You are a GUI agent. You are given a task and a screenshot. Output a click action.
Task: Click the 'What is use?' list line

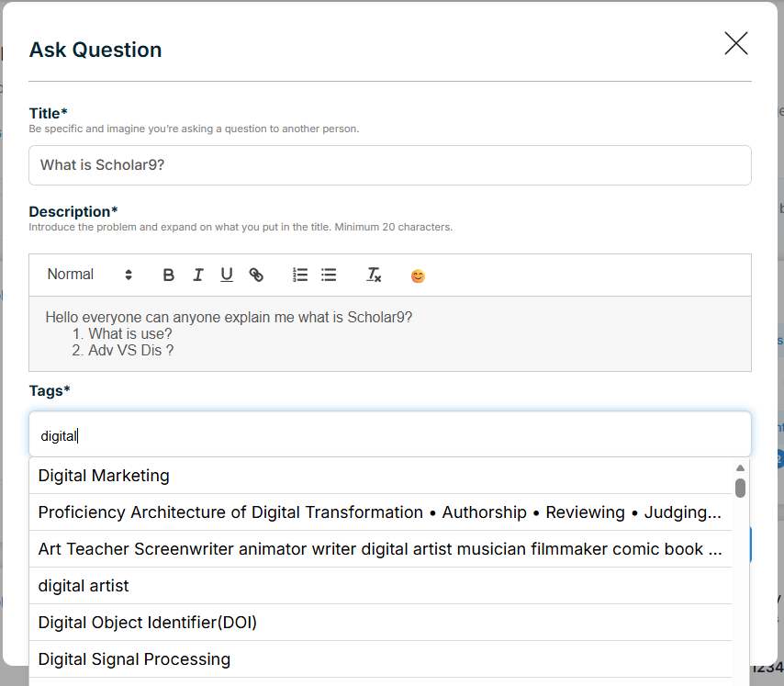[130, 334]
